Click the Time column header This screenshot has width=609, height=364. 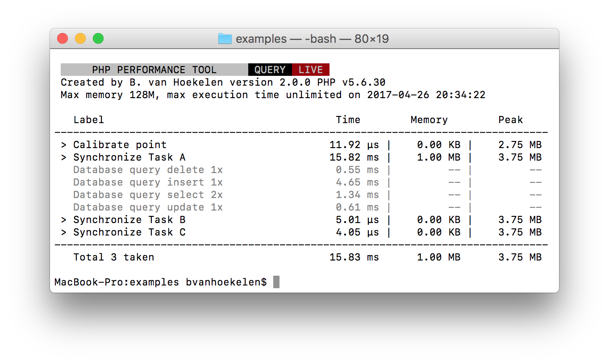tap(348, 120)
